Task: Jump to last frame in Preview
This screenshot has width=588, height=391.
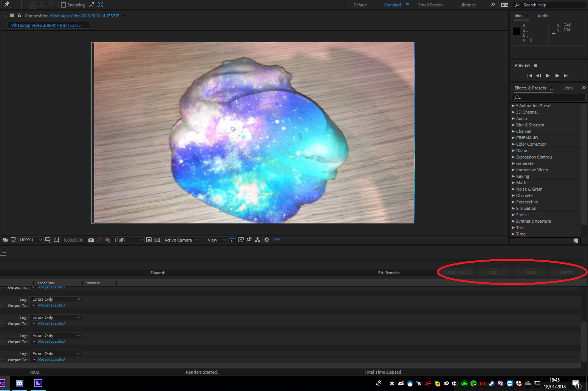Action: [x=566, y=75]
